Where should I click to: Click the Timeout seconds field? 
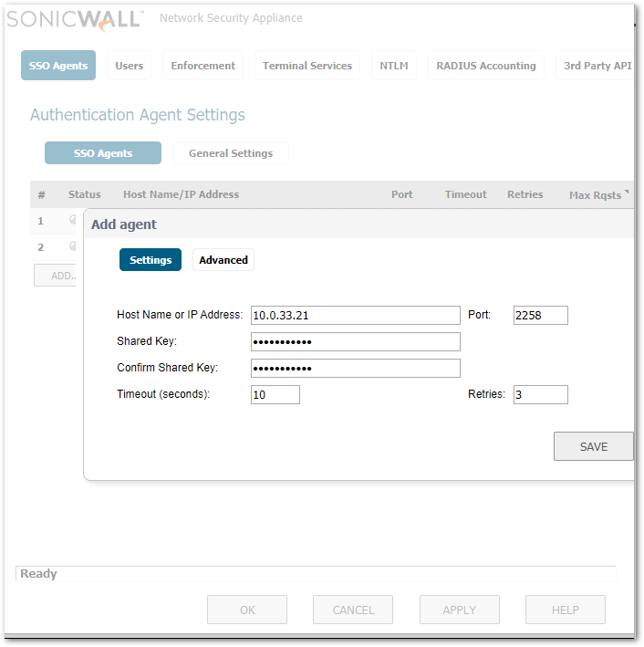275,394
